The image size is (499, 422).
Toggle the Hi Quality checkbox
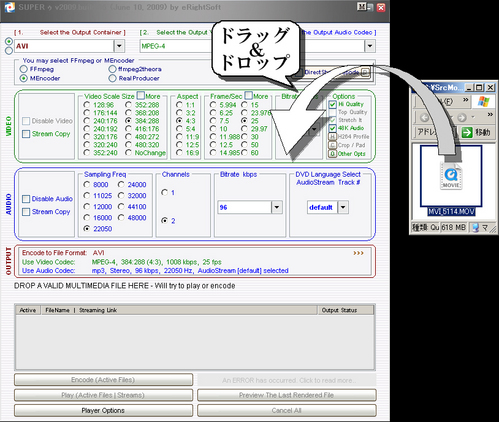pyautogui.click(x=332, y=104)
